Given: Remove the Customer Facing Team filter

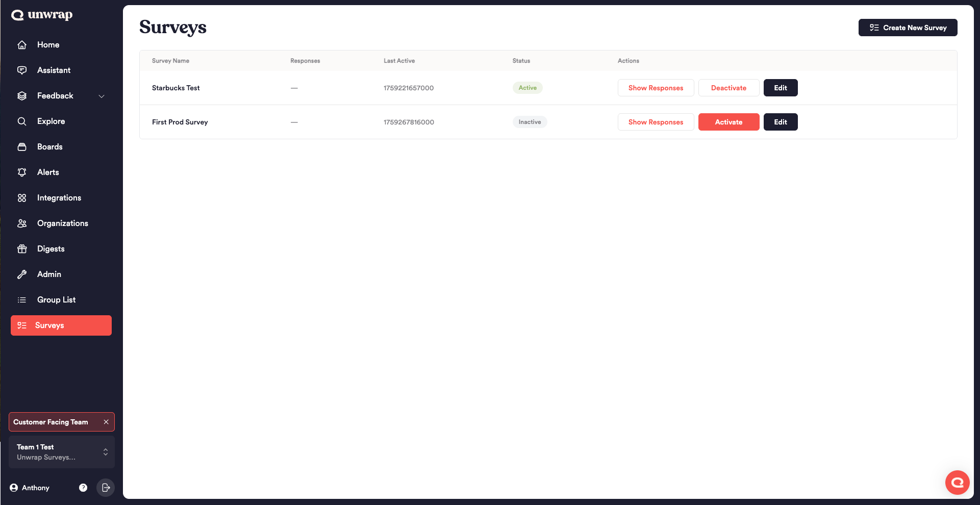Looking at the screenshot, I should [x=106, y=422].
